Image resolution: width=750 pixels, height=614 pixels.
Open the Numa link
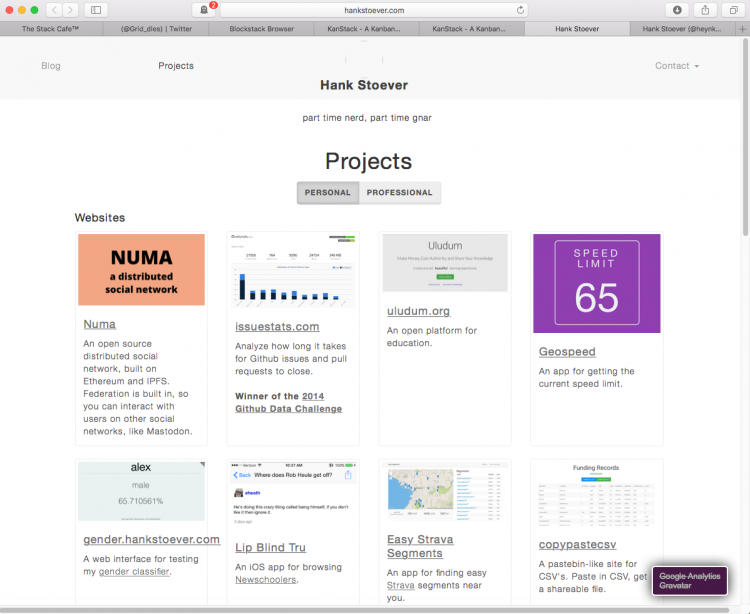tap(99, 324)
